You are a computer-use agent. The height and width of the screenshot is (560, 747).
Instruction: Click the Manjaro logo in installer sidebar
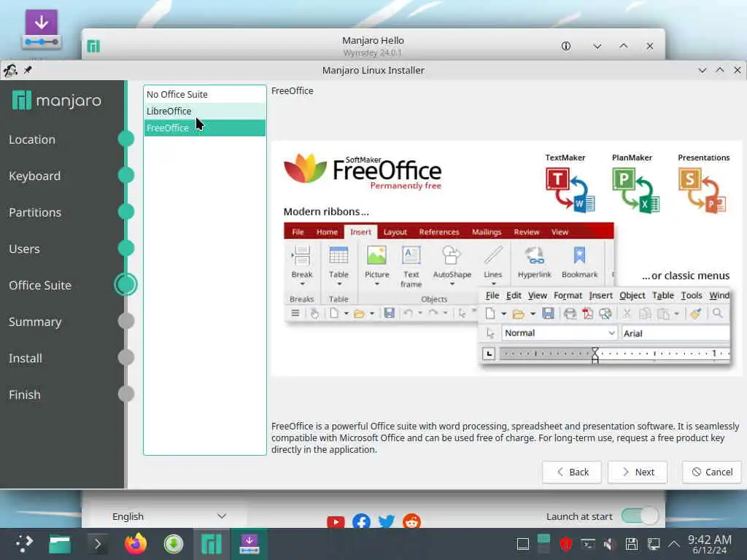(x=57, y=101)
